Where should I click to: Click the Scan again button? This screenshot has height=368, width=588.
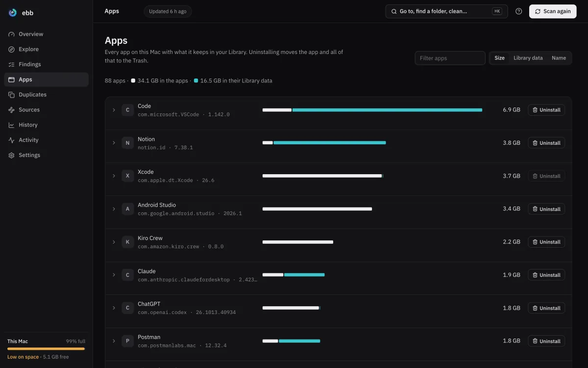pos(553,11)
